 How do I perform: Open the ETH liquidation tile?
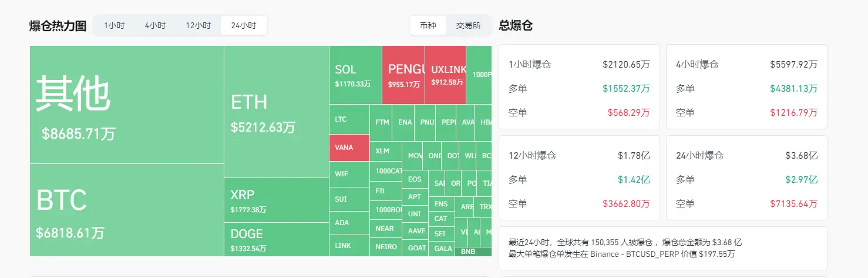point(276,112)
